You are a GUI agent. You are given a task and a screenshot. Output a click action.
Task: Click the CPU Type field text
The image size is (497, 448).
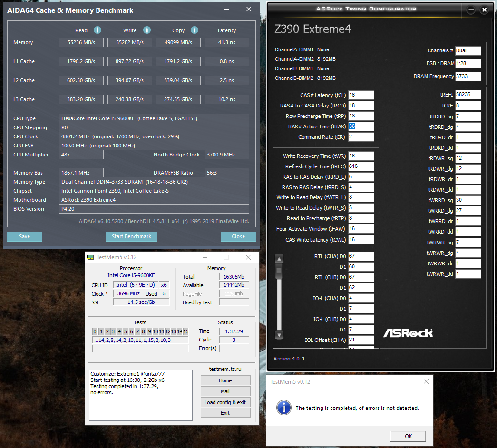click(x=154, y=118)
